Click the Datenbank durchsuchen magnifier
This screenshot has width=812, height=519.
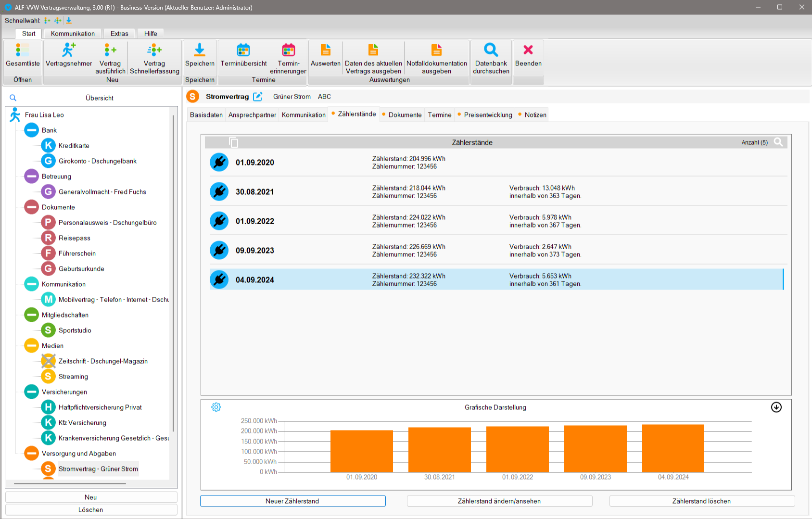click(x=491, y=50)
